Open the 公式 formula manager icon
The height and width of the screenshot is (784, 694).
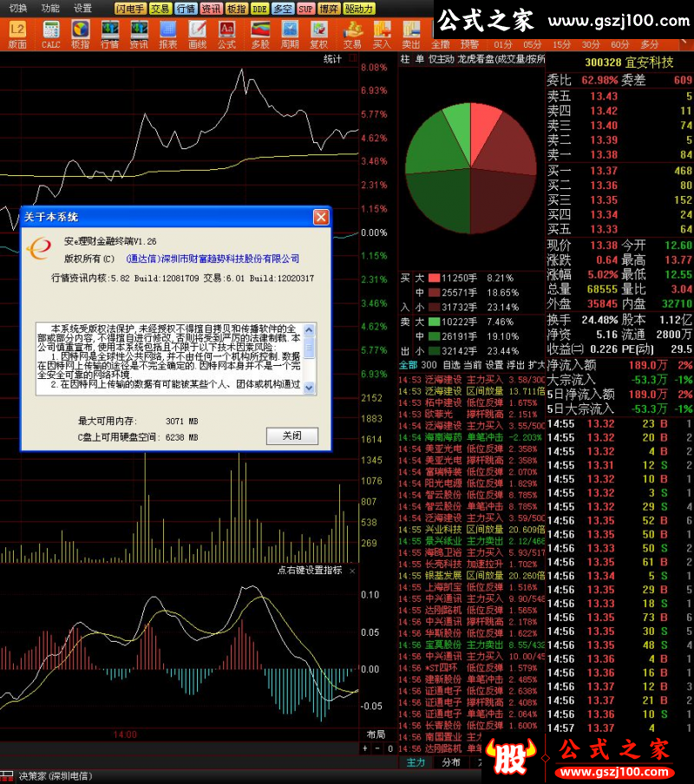click(x=226, y=35)
